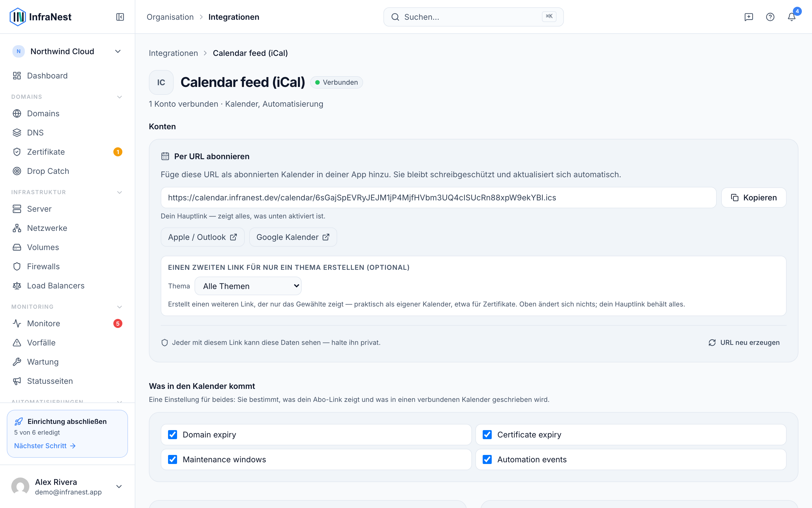This screenshot has height=508, width=812.
Task: Collapse the Infrastruktur sidebar section
Action: [x=119, y=192]
